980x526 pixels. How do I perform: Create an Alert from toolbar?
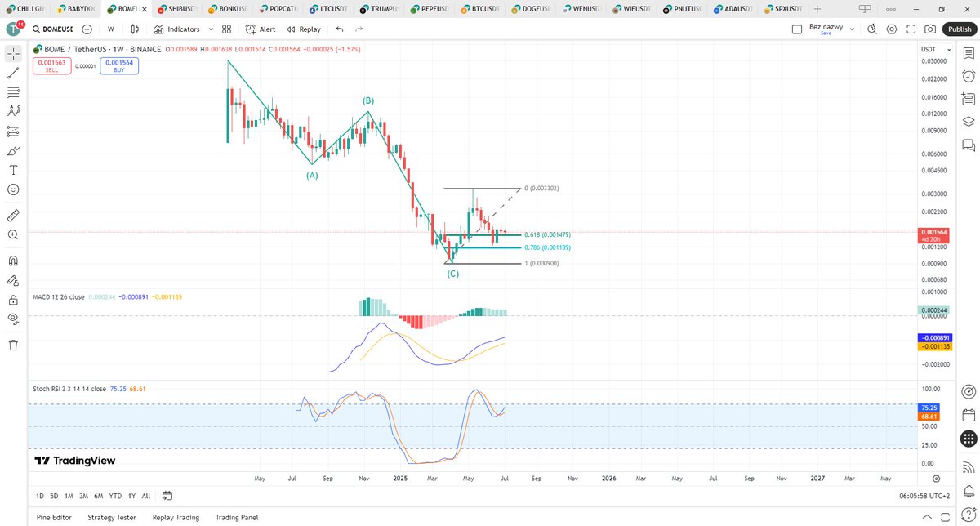coord(261,29)
